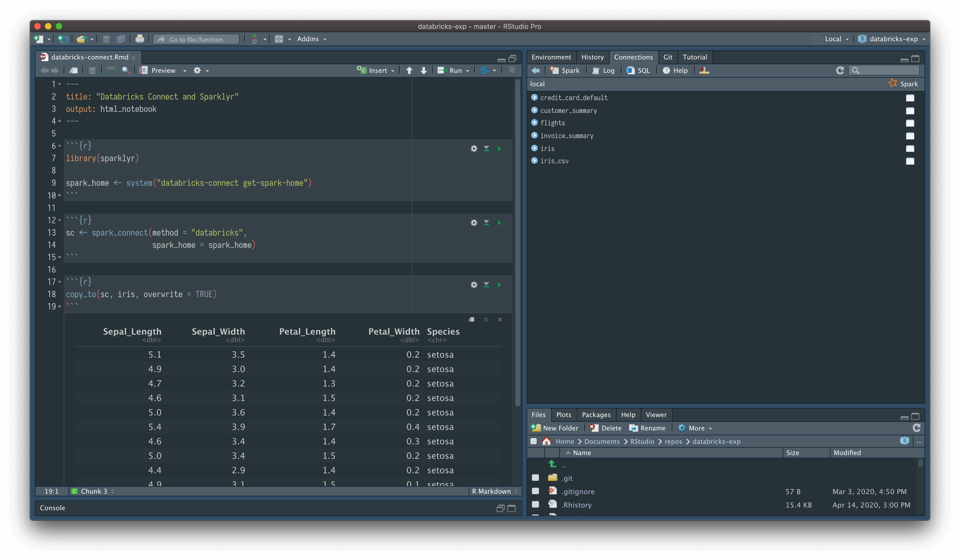Select all files with the header checkbox
Screen dimensions: 960x560
pos(534,441)
